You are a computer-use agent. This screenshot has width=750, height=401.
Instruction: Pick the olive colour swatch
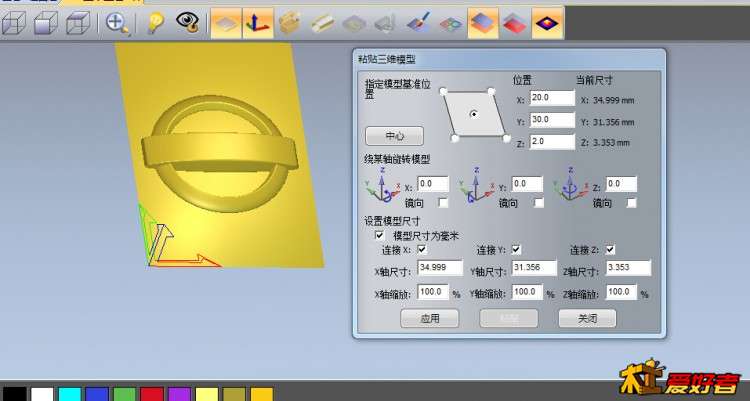pyautogui.click(x=234, y=394)
